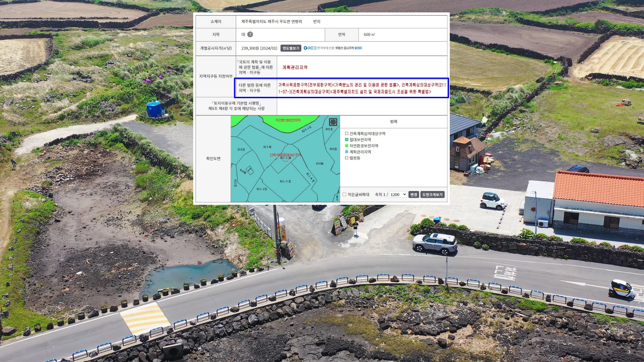Open the 부동산 공시가격 알리미 link

pos(348,48)
